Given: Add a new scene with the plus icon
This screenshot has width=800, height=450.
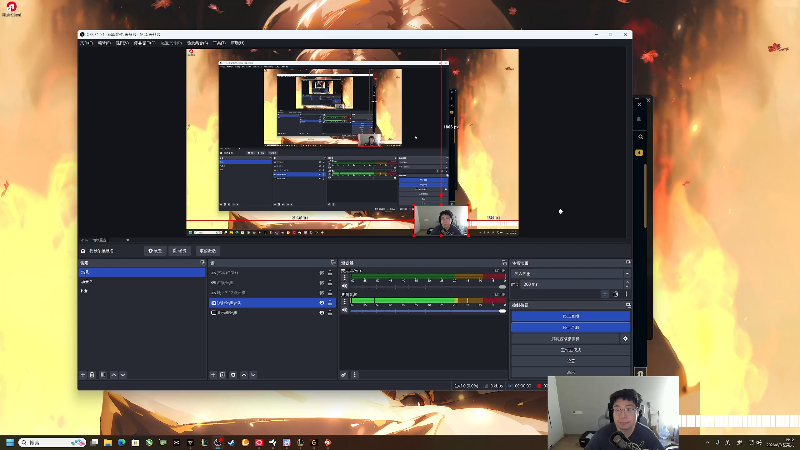Looking at the screenshot, I should (x=83, y=375).
